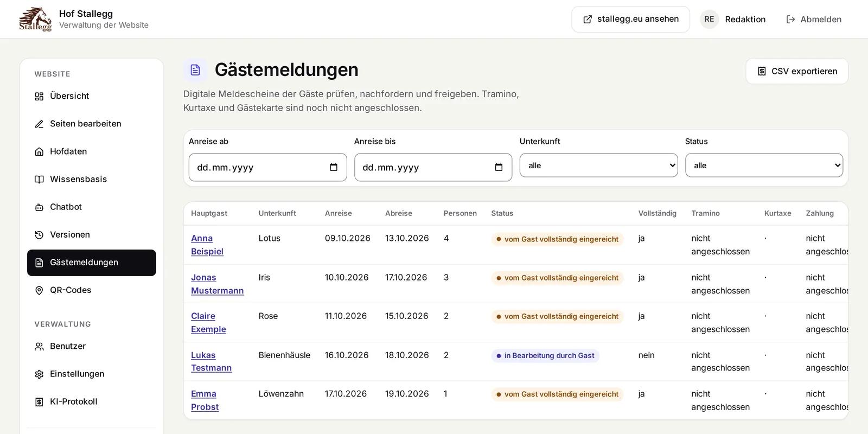Click the document icon beside Gästemeldungen heading
Screen dimensions: 868x434
(195, 70)
